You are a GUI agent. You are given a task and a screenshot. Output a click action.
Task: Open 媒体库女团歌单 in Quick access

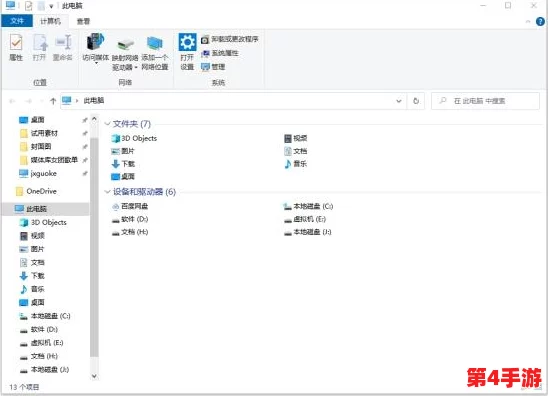pos(49,160)
